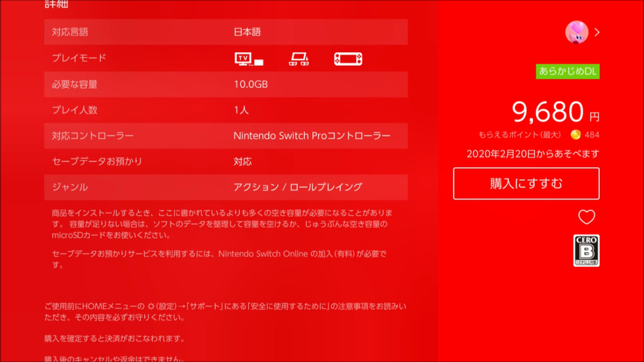
Task: Click the 2020年2月20日からあそべます release text
Action: pos(533,154)
